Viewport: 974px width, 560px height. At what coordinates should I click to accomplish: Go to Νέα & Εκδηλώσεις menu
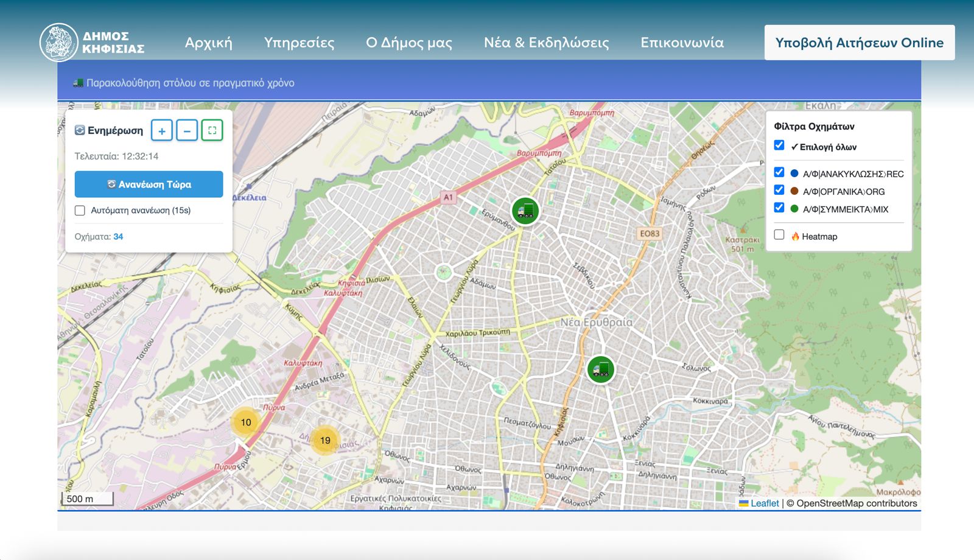pos(546,43)
